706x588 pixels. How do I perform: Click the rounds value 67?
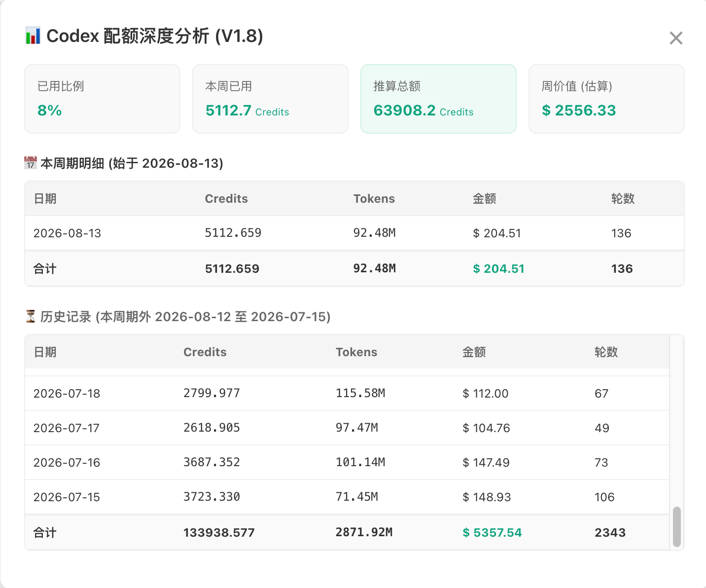click(601, 394)
